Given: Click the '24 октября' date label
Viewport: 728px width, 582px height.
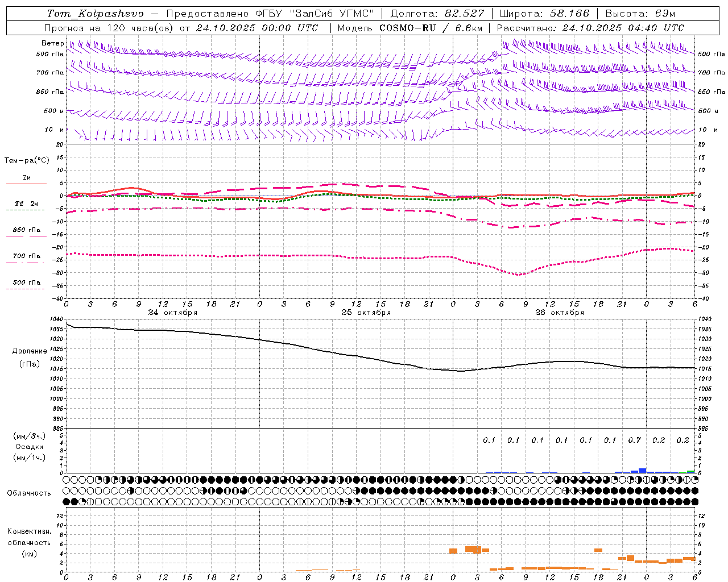Looking at the screenshot, I should 173,313.
